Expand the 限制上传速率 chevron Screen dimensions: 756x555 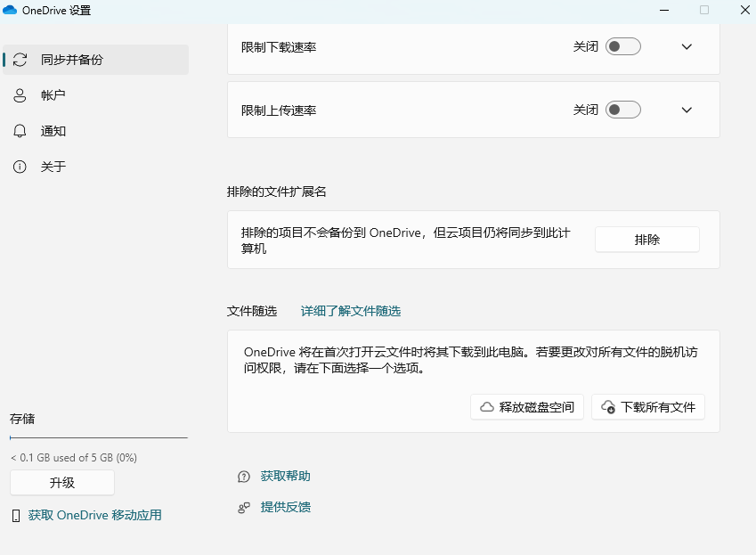(687, 110)
